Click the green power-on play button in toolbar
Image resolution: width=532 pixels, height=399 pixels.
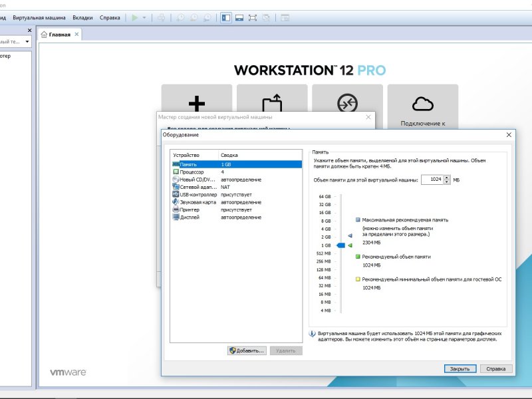coord(135,18)
